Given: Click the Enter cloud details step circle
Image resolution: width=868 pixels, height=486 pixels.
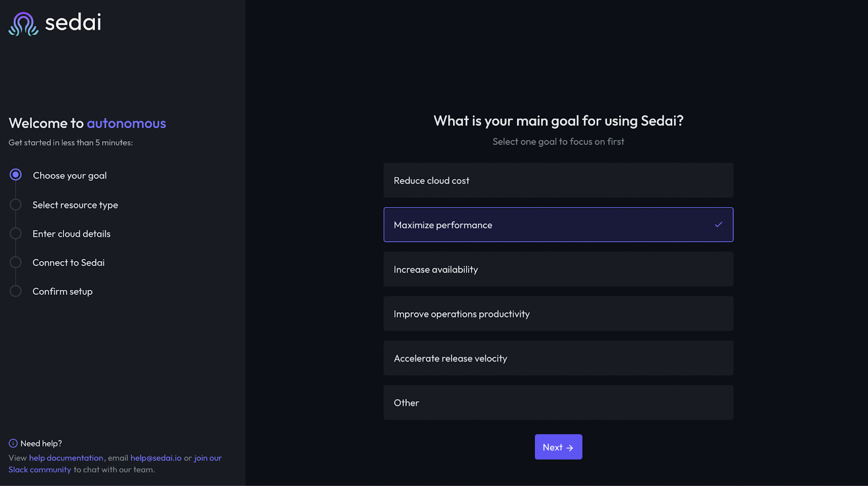Looking at the screenshot, I should coord(16,233).
